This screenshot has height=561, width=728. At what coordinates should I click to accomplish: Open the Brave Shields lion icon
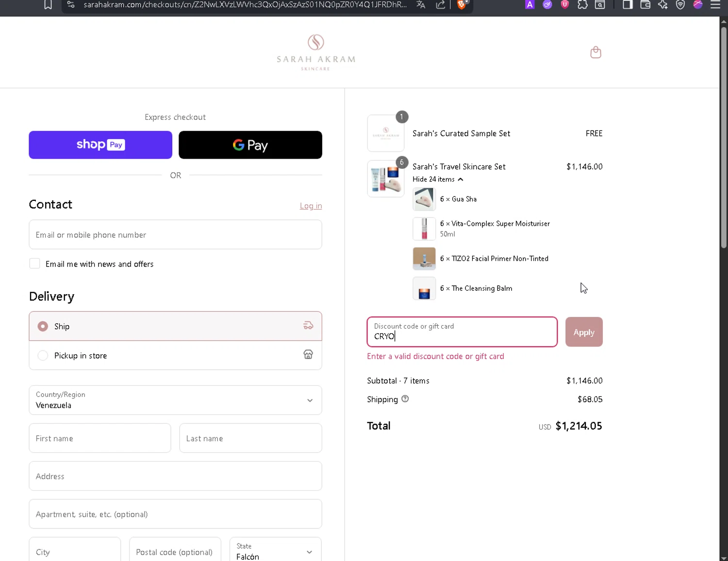(x=462, y=5)
